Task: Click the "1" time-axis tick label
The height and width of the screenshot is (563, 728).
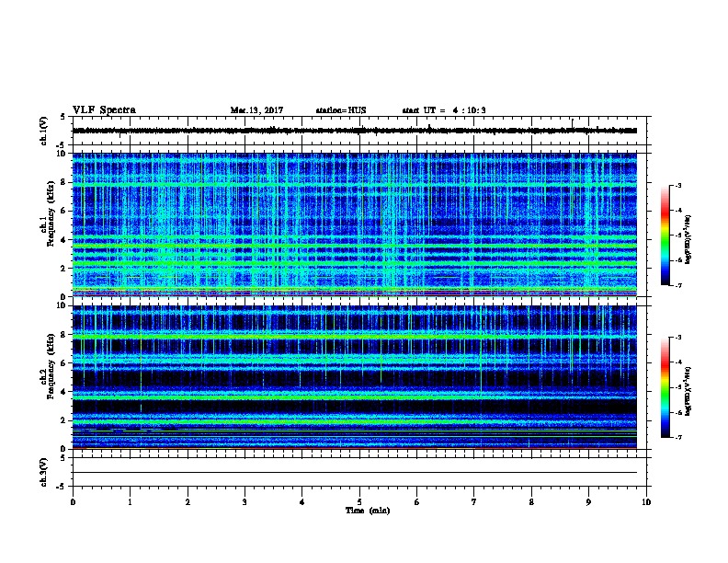Action: [x=130, y=502]
